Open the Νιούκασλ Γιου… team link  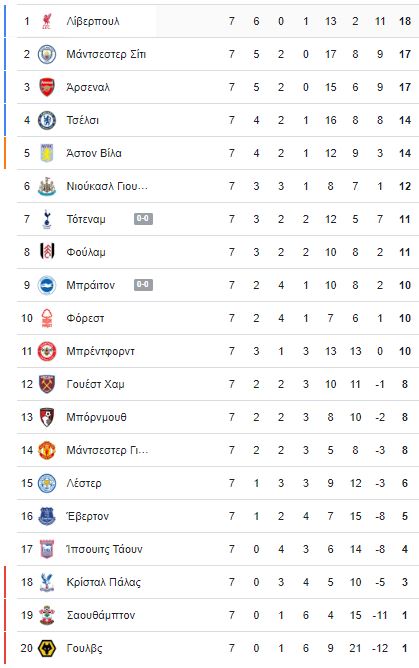pos(107,186)
